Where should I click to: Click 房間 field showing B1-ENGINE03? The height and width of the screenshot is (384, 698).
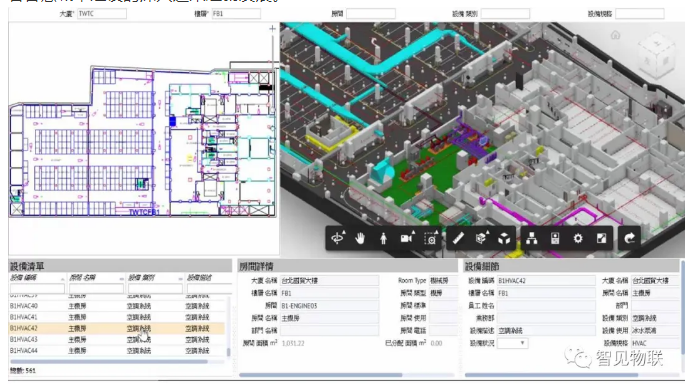click(x=329, y=306)
